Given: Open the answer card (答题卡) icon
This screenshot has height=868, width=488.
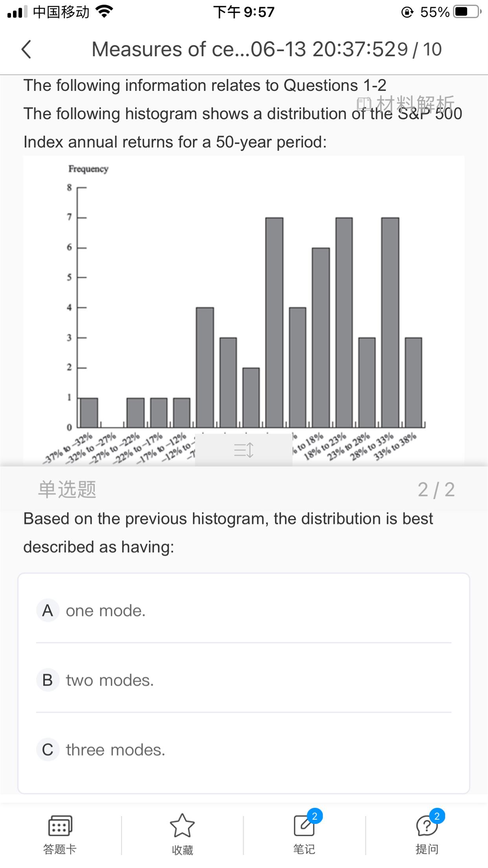Looking at the screenshot, I should (60, 825).
